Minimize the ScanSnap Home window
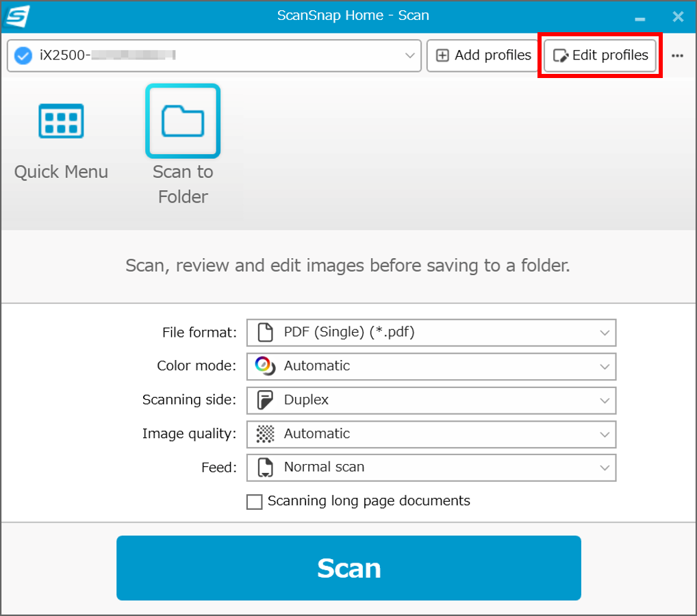The height and width of the screenshot is (616, 697). [x=639, y=18]
